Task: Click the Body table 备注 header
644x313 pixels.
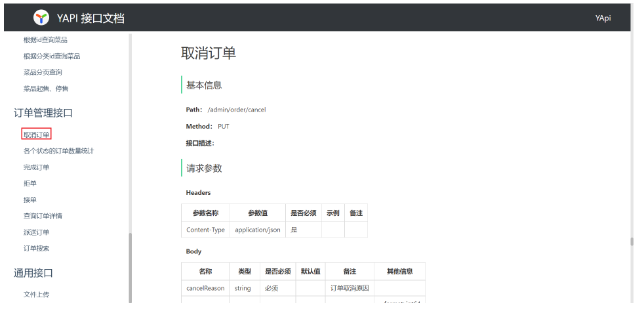Action: (x=350, y=272)
